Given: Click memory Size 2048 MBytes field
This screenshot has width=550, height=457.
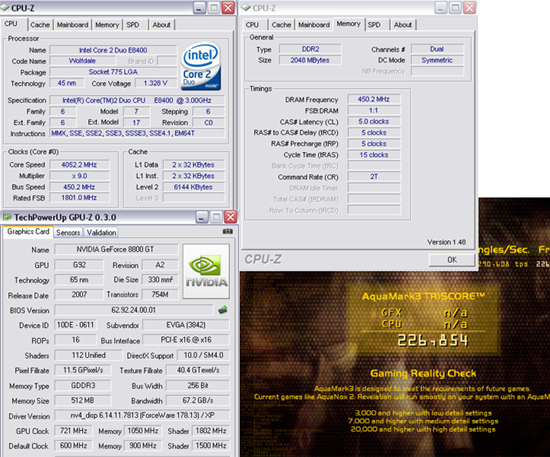Looking at the screenshot, I should [310, 60].
